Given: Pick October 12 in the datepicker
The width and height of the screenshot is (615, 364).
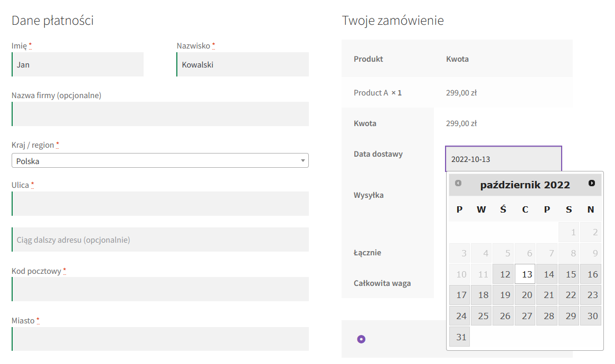Looking at the screenshot, I should point(505,274).
